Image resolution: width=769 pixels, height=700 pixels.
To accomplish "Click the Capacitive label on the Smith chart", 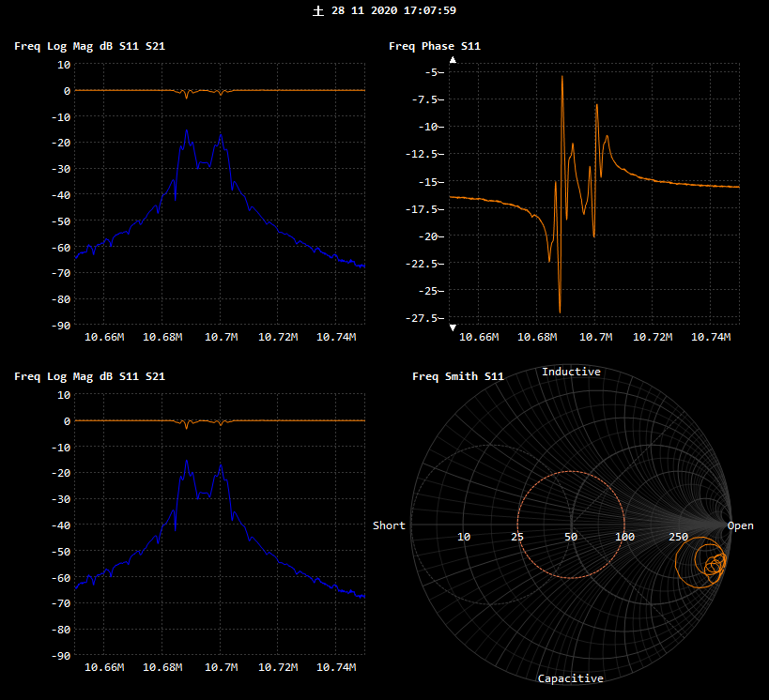I will 570,678.
